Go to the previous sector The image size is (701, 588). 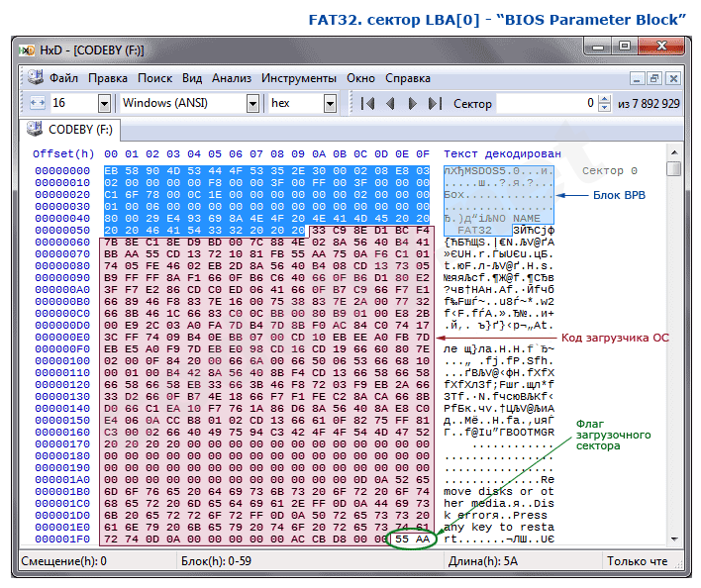tap(389, 103)
